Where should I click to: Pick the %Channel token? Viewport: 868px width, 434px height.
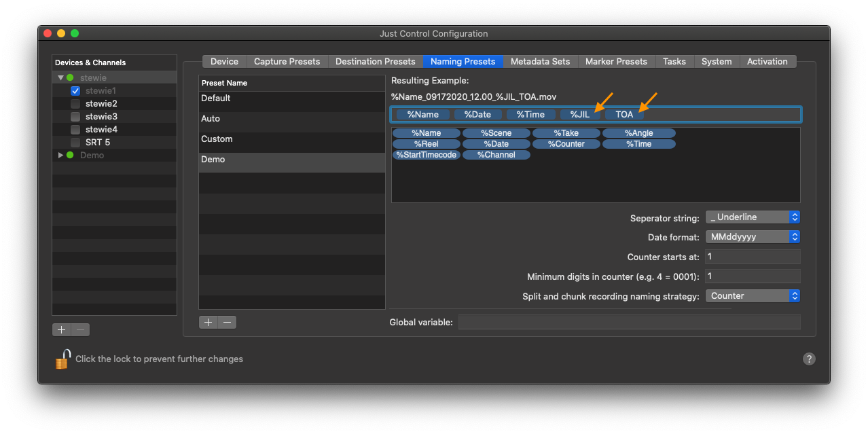[496, 155]
